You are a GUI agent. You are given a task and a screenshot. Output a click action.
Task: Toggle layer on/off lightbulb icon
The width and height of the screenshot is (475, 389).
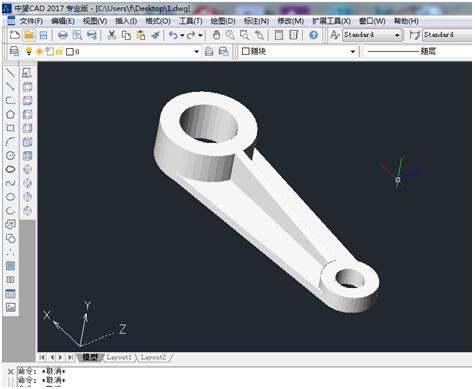click(x=29, y=51)
